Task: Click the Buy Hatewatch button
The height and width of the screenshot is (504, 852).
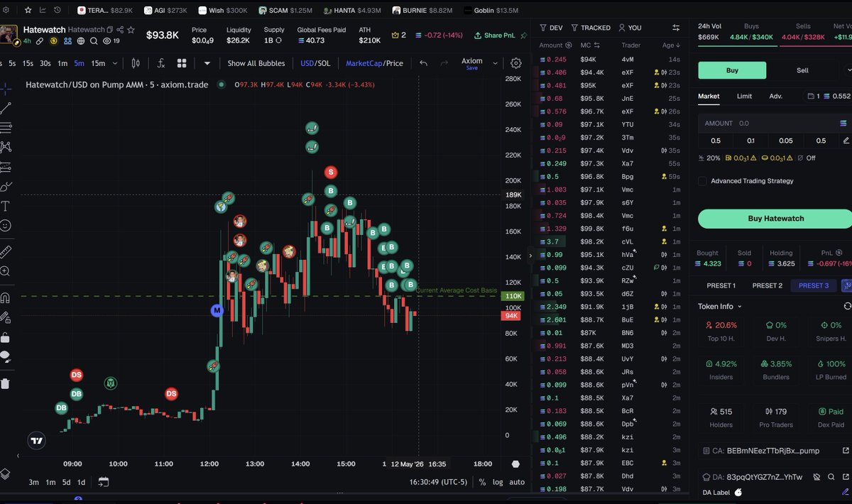Action: tap(775, 219)
